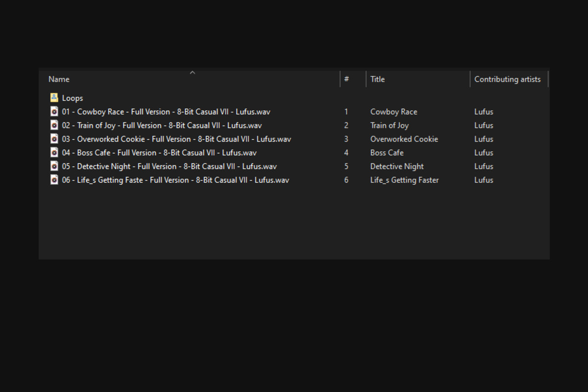Click the audio file icon for Overworked Cookie

54,139
